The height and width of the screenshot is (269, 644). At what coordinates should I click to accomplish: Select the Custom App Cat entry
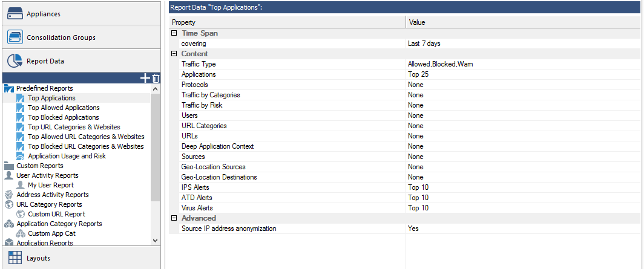tap(52, 234)
